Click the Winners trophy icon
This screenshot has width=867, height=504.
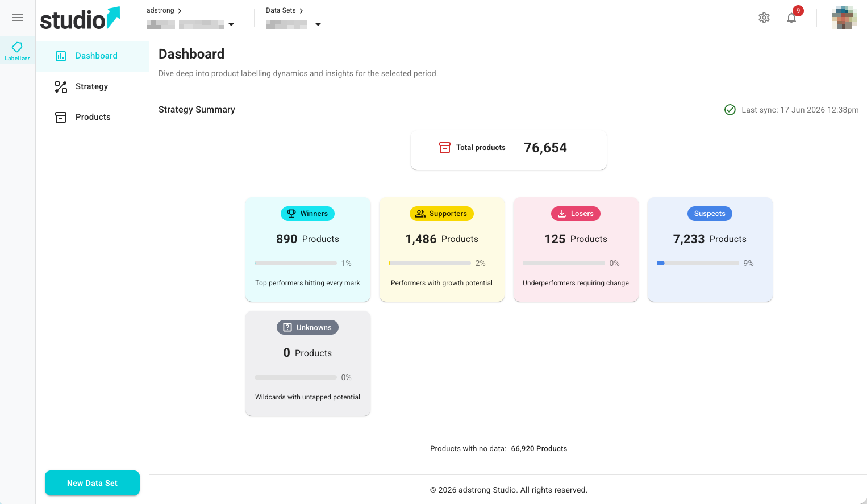tap(291, 214)
